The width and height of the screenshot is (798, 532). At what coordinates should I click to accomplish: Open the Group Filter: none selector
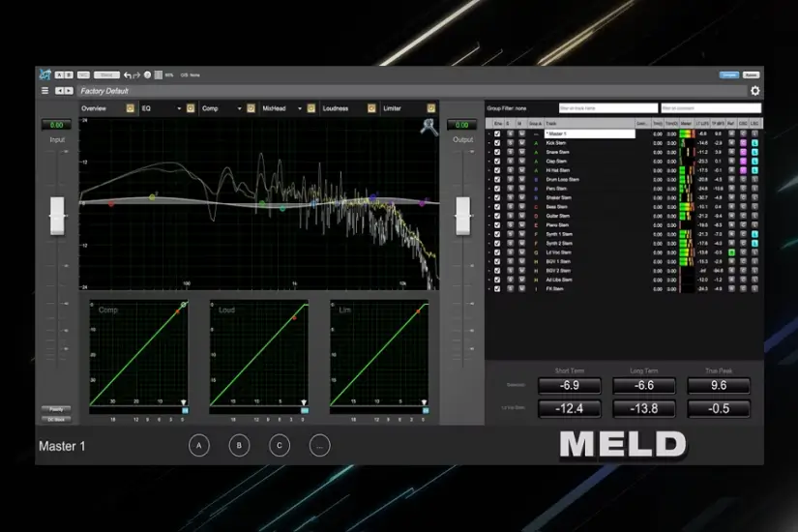[x=507, y=108]
